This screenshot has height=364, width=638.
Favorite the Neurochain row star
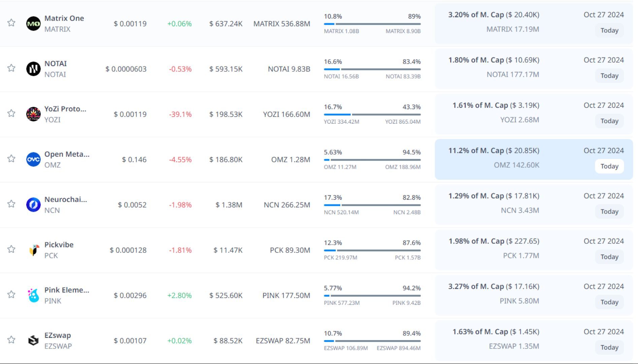(x=11, y=204)
